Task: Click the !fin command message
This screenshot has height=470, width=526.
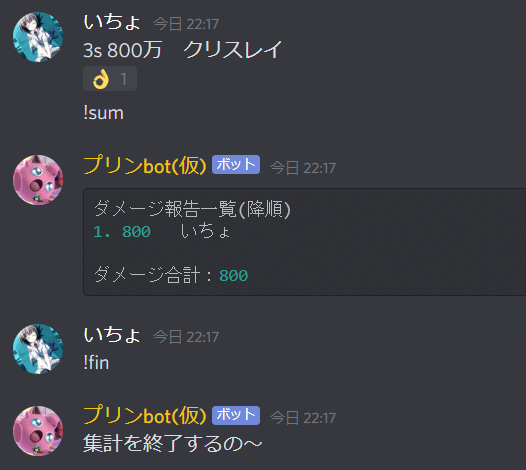Action: pos(96,363)
